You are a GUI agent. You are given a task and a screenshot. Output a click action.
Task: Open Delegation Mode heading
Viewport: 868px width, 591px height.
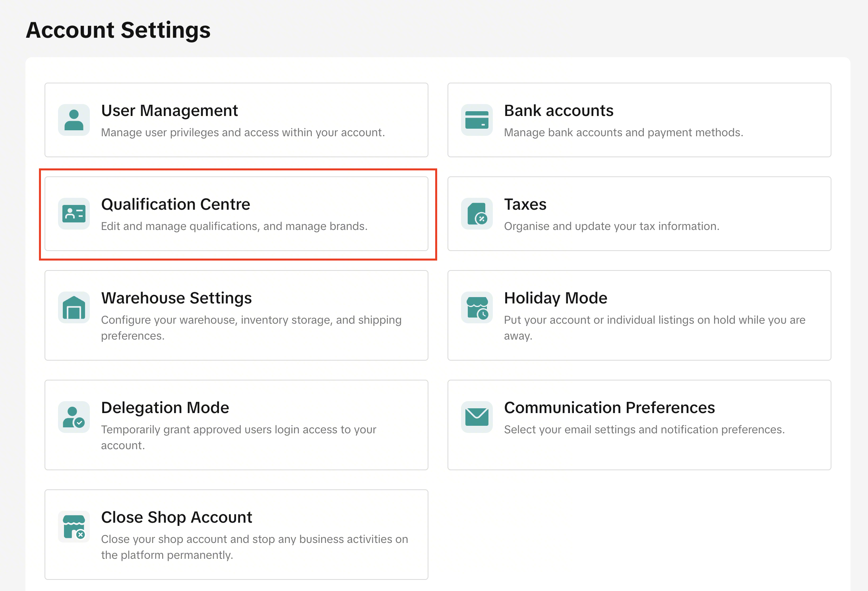point(165,408)
